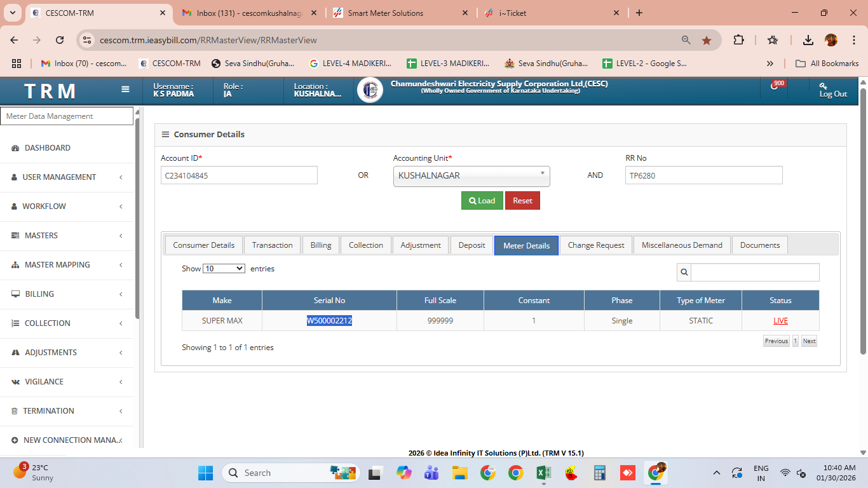Click the TRM sidebar hamburger toggle icon

(125, 90)
